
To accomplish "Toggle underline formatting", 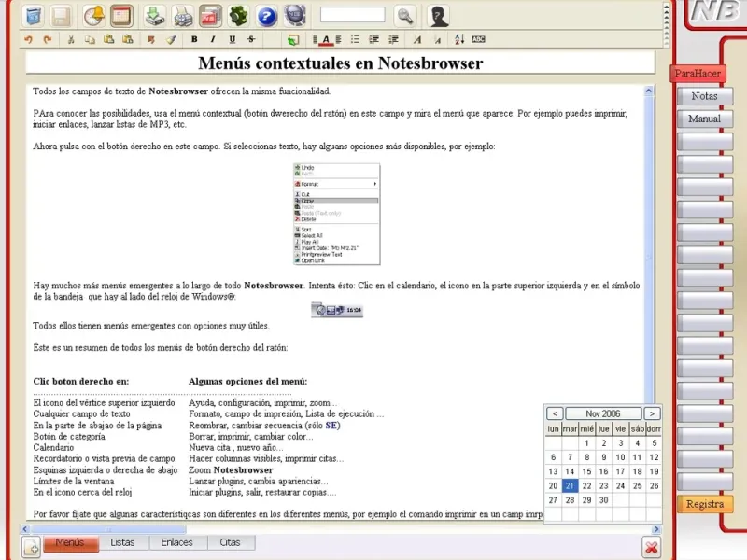I will tap(232, 39).
